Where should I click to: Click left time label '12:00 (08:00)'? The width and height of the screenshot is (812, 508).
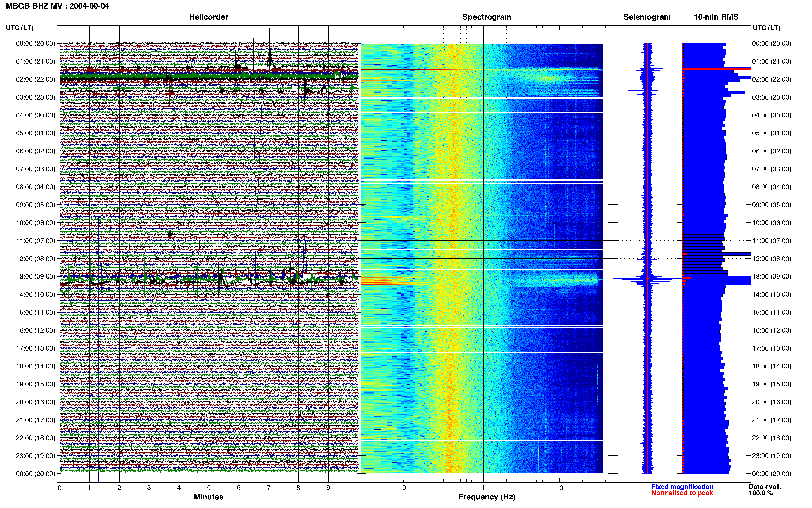[36, 259]
